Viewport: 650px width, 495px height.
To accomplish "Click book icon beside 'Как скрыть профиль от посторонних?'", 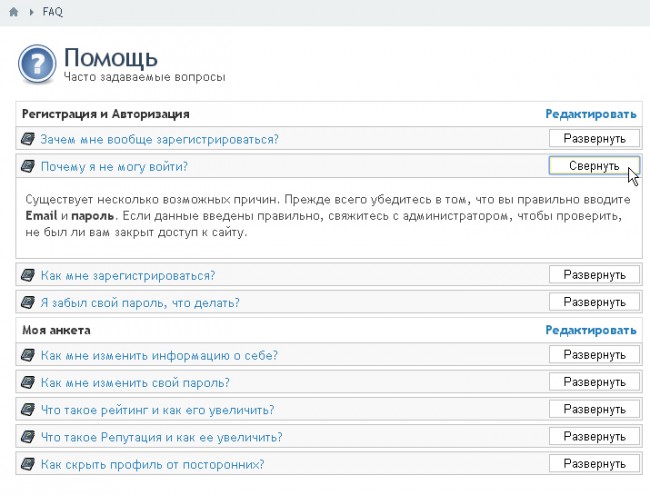I will tap(28, 464).
